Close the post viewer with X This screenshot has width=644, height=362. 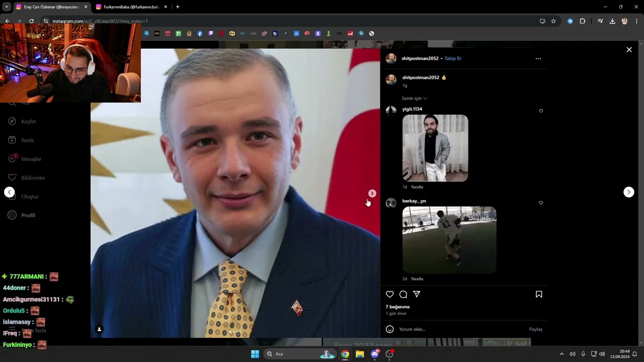pyautogui.click(x=629, y=50)
